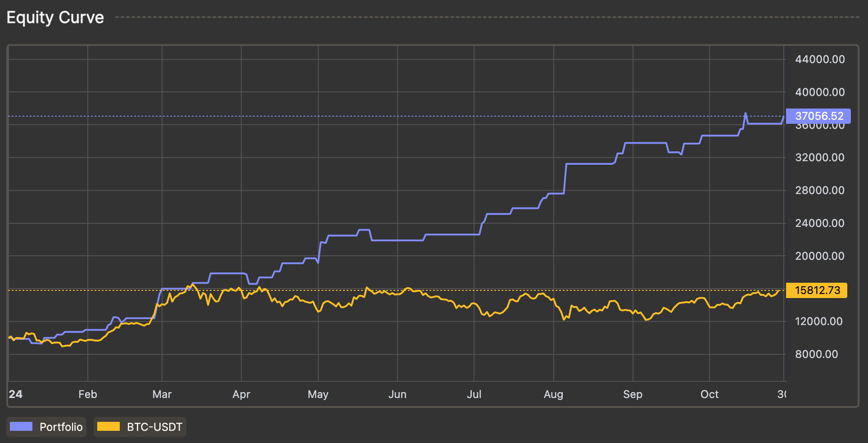Click the Aug label on time axis
The width and height of the screenshot is (868, 443).
point(554,394)
